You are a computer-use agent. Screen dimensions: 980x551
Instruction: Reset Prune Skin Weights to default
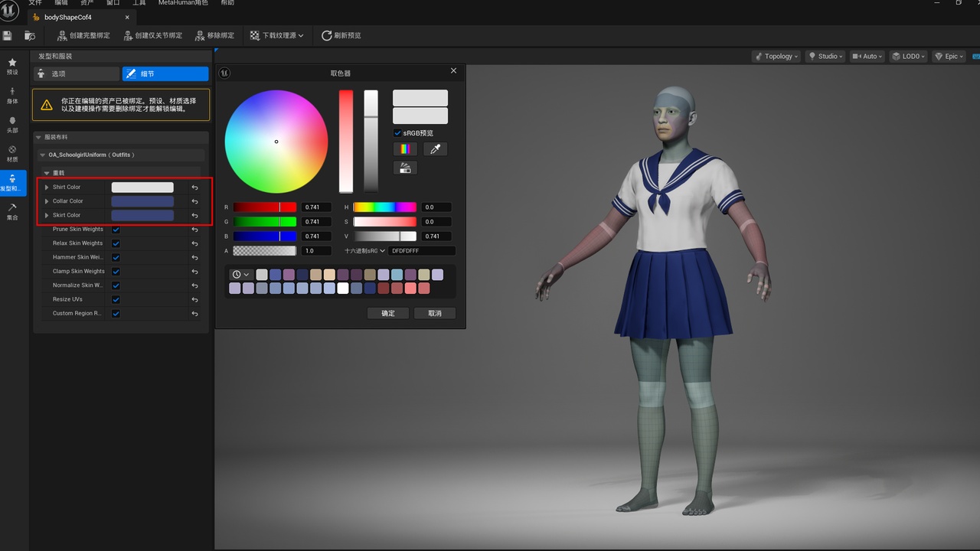pos(194,230)
